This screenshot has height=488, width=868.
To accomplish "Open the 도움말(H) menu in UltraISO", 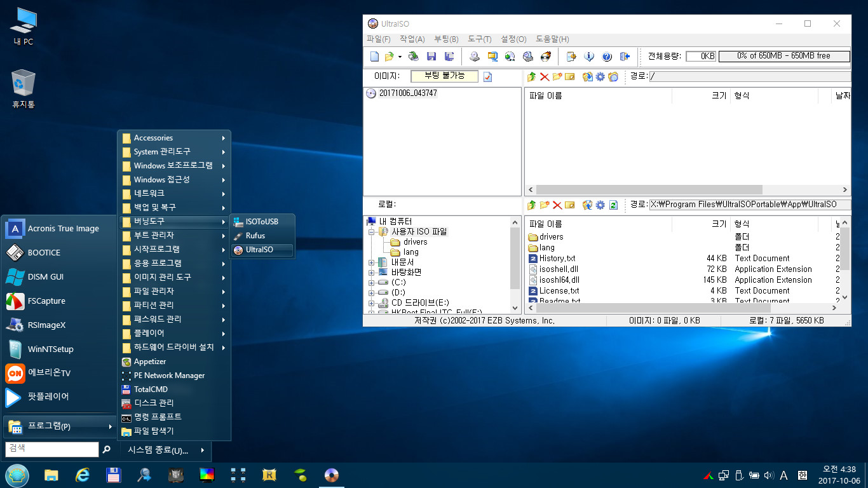I will (552, 39).
